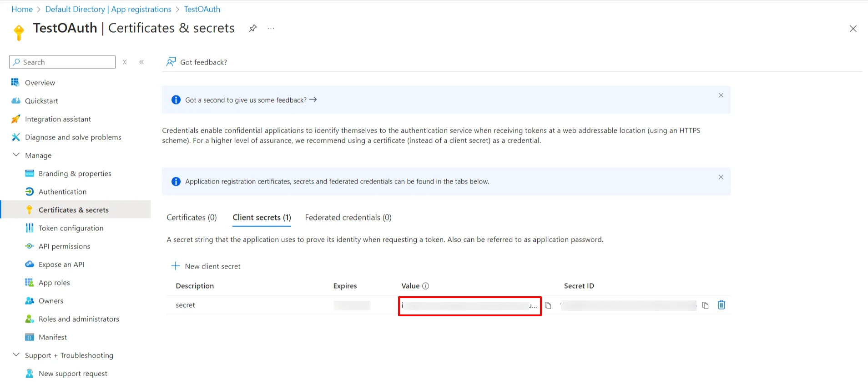Collapse Support + Troubleshooting section chevron
Image resolution: width=868 pixels, height=384 pixels.
pos(16,355)
